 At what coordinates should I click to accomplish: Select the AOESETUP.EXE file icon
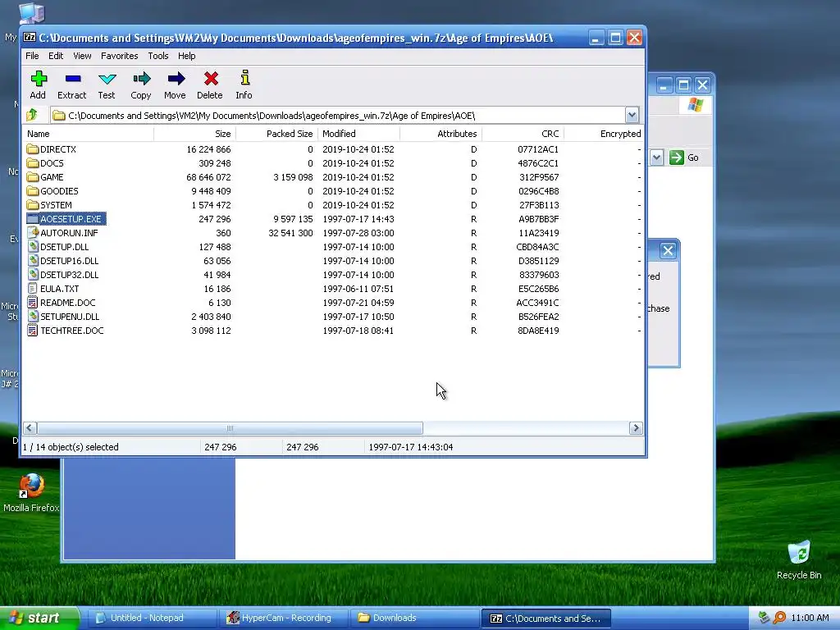coord(33,218)
